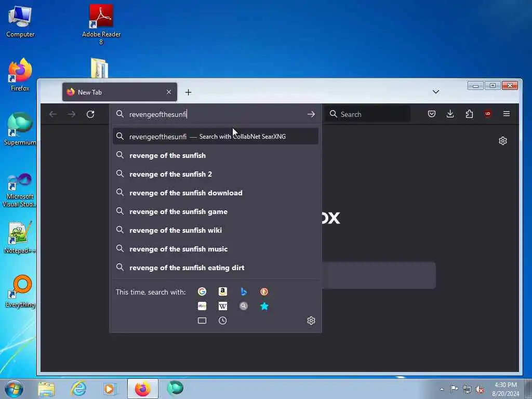Choose "Search with CollabNet SearXNG" result
The image size is (532, 399).
(x=216, y=137)
